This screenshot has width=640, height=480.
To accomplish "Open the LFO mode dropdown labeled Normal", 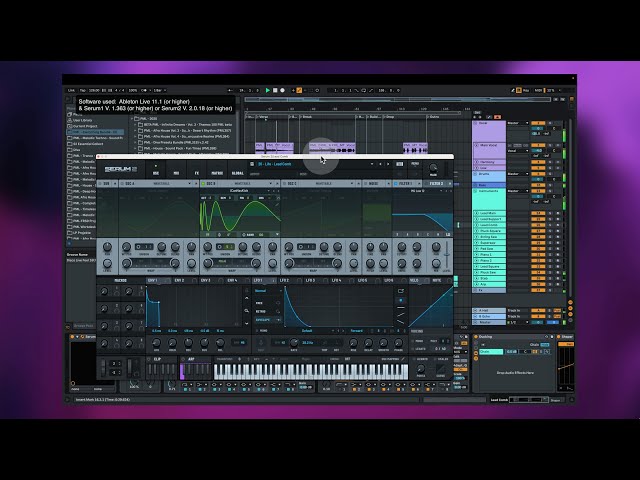I will (x=268, y=291).
